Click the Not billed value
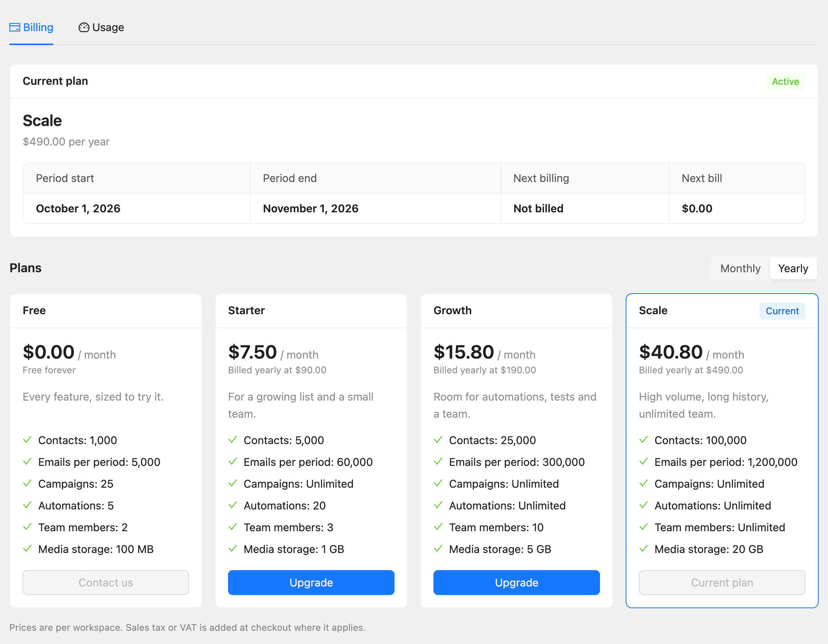The image size is (828, 644). coord(539,208)
